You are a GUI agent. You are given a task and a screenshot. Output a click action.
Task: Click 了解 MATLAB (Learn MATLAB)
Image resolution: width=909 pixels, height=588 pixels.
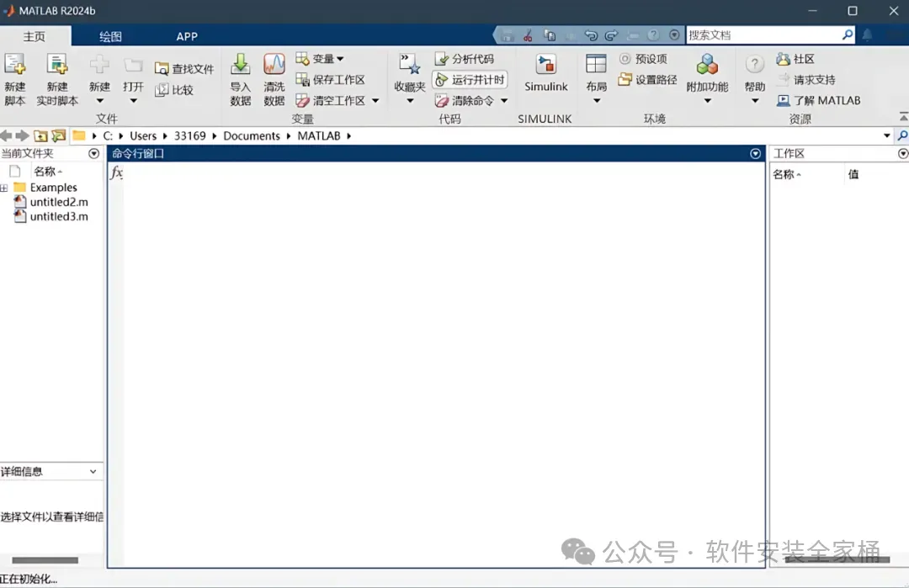coord(819,101)
